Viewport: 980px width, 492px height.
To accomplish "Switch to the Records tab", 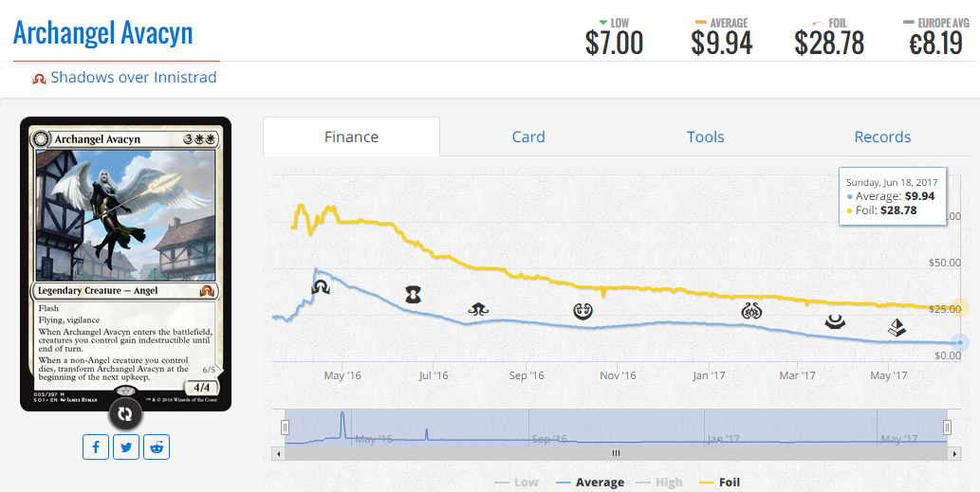I will coord(882,137).
